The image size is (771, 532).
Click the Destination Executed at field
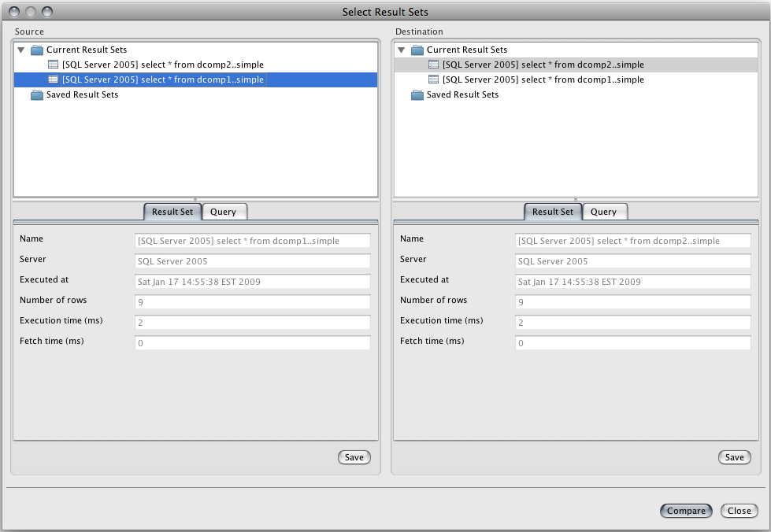(x=633, y=282)
